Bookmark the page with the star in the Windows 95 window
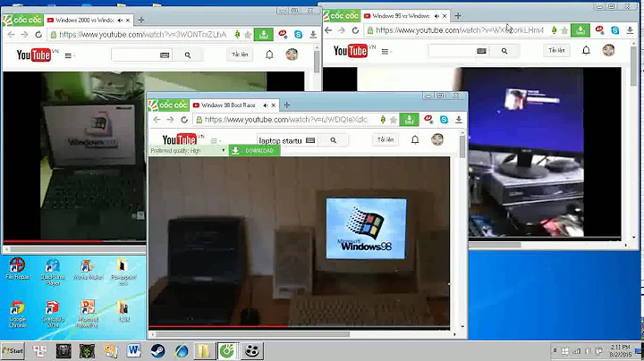 (564, 30)
